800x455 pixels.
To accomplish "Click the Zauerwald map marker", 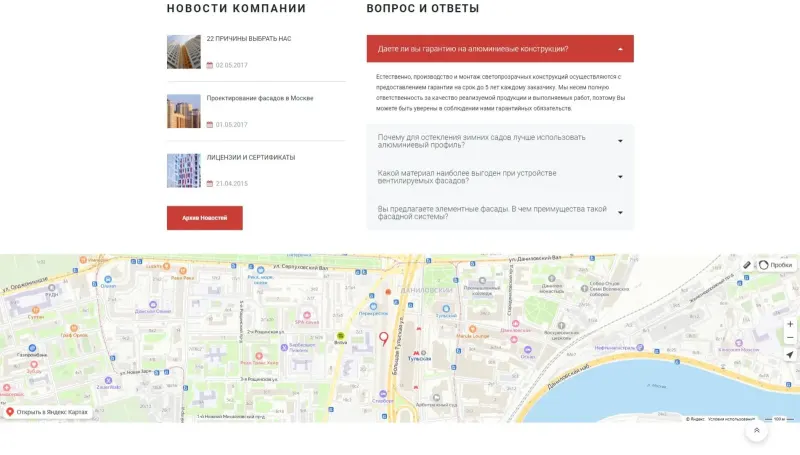I will tap(108, 380).
